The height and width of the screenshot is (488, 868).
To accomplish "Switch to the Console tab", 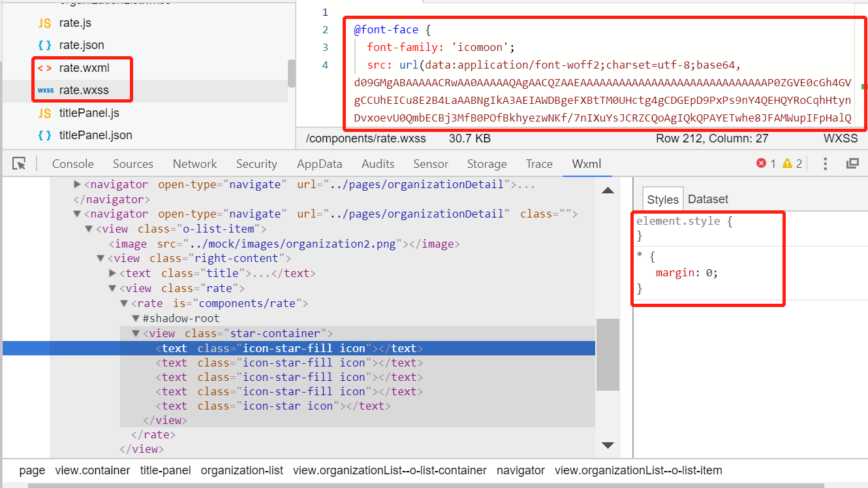I will tap(72, 163).
